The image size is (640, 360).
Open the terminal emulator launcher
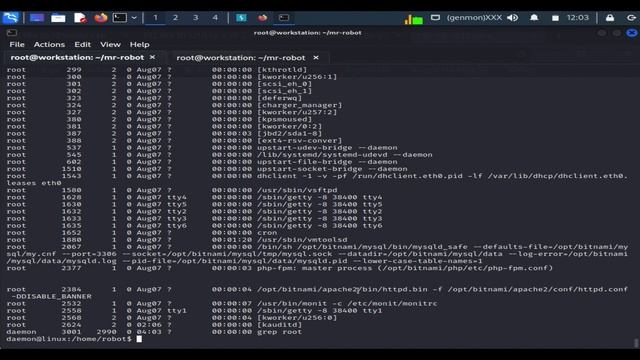click(x=120, y=18)
